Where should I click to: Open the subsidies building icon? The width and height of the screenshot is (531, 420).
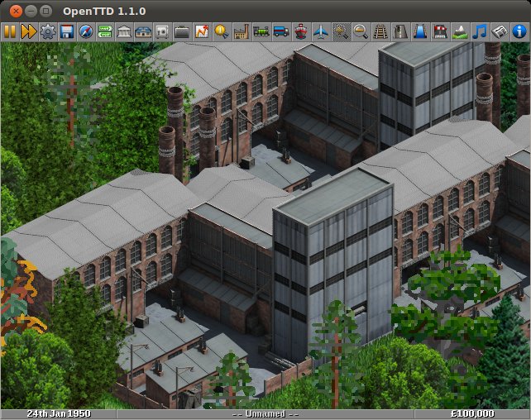click(124, 31)
